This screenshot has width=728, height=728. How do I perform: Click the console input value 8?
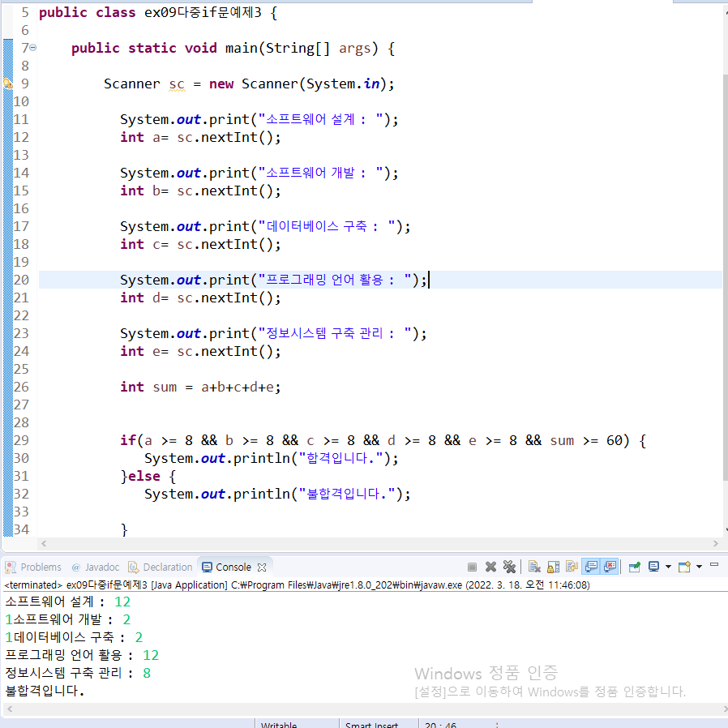tap(147, 673)
